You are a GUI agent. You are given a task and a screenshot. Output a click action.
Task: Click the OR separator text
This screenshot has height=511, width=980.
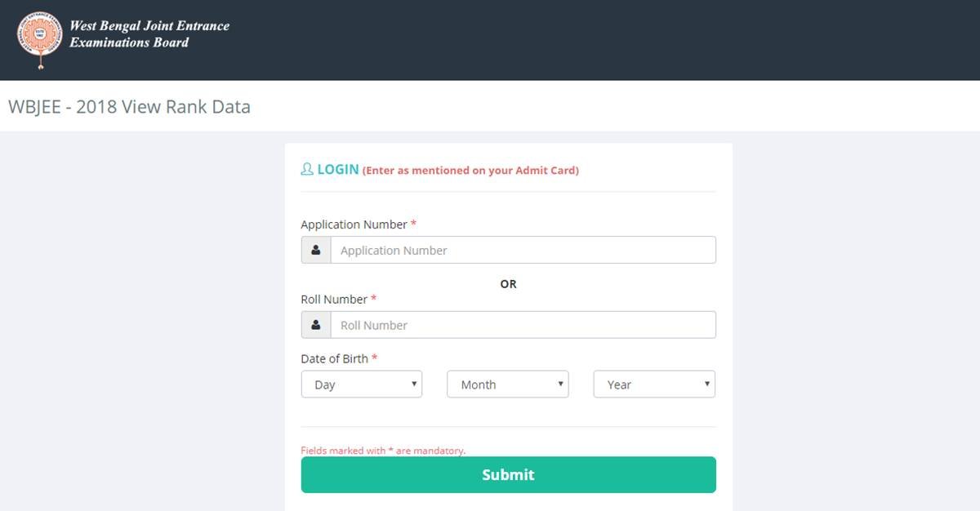click(508, 284)
